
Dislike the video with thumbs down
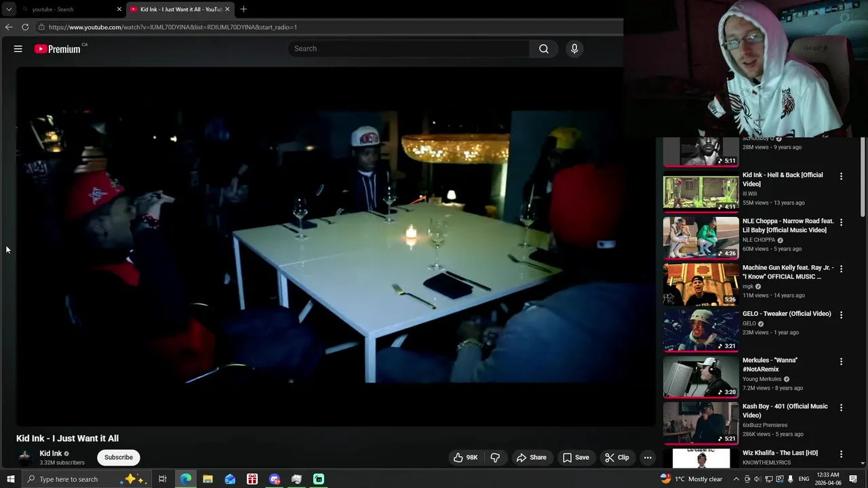point(496,457)
